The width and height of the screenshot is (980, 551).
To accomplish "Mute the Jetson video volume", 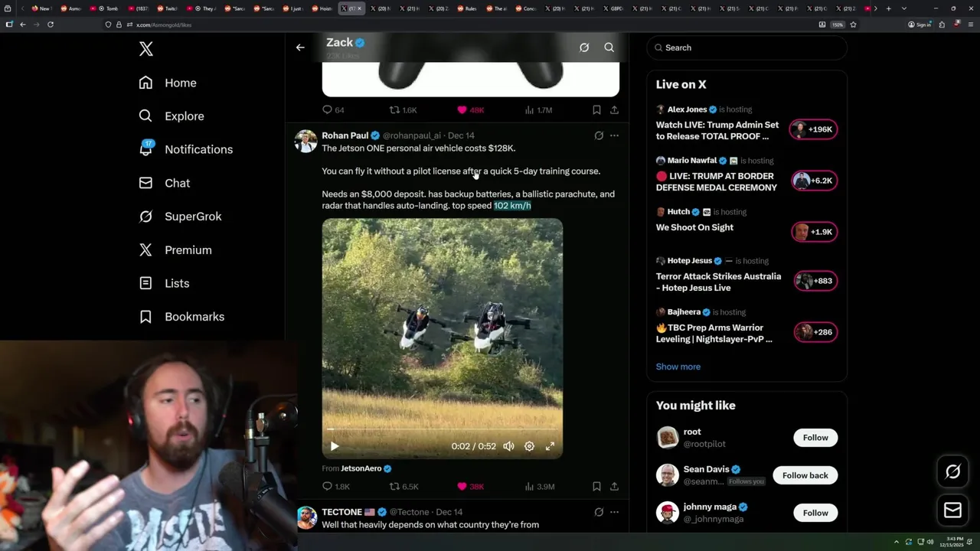I will (x=508, y=446).
